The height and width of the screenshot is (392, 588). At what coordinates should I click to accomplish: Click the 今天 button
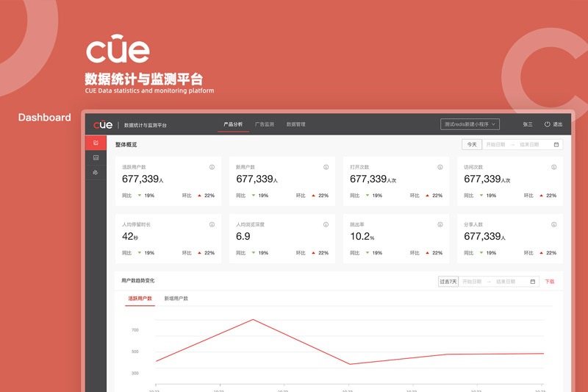[472, 145]
